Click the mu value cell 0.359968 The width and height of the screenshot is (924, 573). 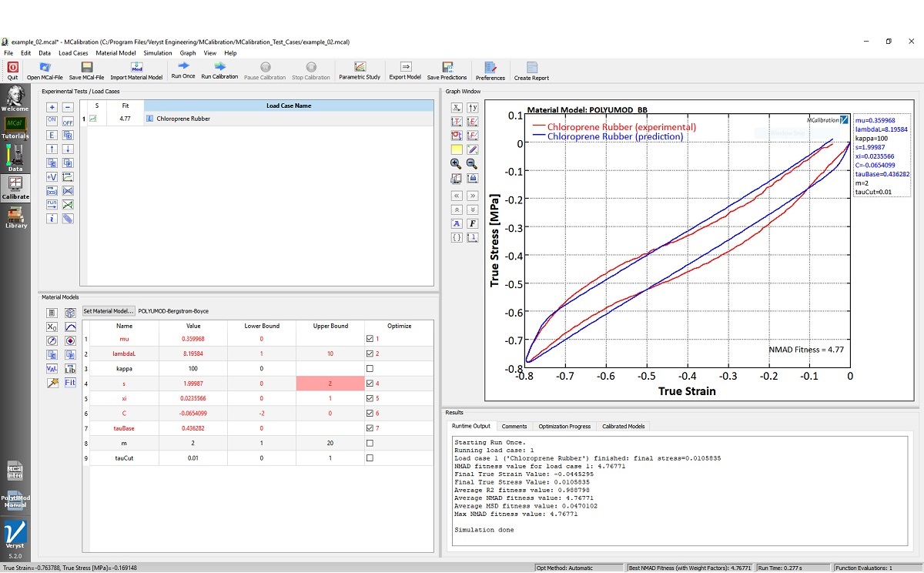[x=192, y=339]
